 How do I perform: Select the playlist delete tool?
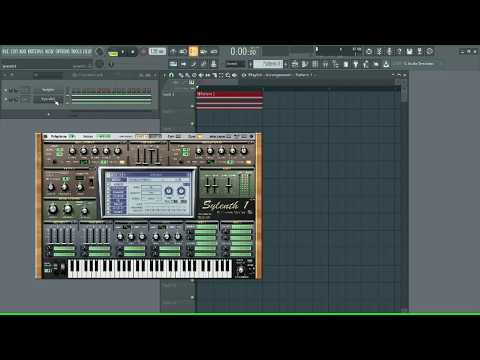click(194, 75)
